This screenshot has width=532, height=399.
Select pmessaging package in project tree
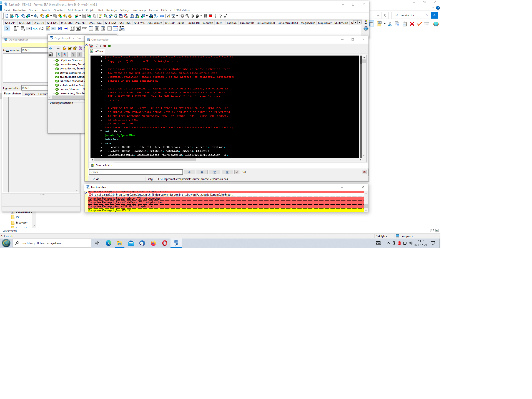tap(70, 93)
